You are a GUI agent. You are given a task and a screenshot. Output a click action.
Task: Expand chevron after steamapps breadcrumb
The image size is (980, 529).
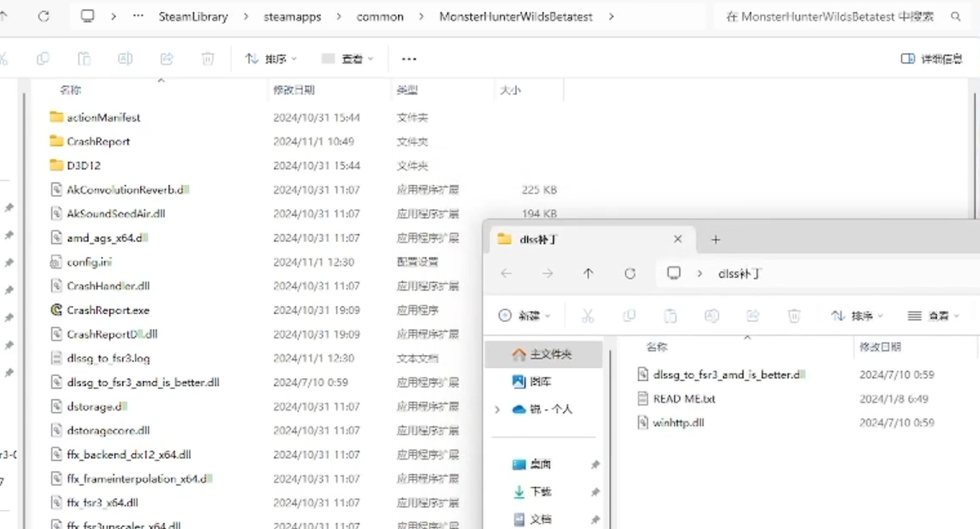tap(339, 17)
